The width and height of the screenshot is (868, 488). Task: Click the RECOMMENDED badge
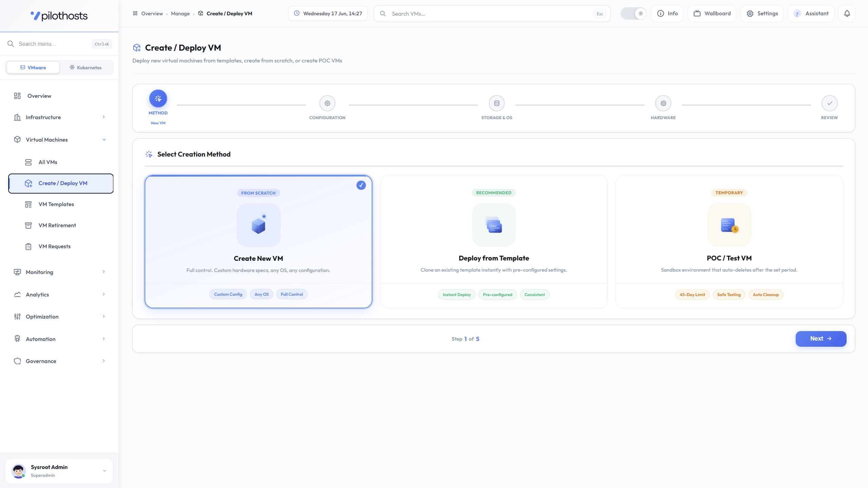click(x=494, y=193)
